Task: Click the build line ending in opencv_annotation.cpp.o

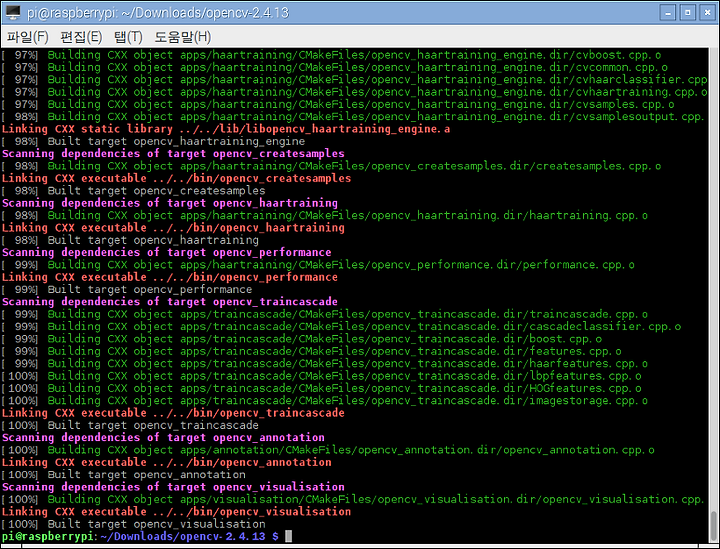Action: pos(328,450)
